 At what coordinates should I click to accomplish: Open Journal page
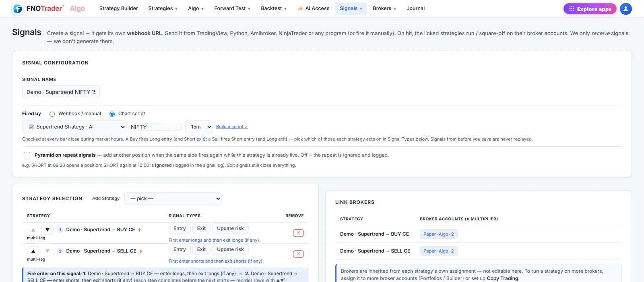click(415, 8)
